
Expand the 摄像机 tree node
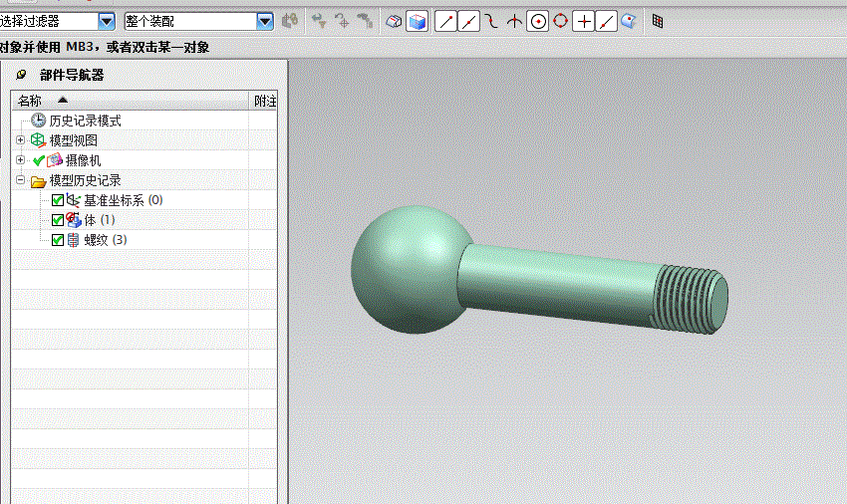21,160
